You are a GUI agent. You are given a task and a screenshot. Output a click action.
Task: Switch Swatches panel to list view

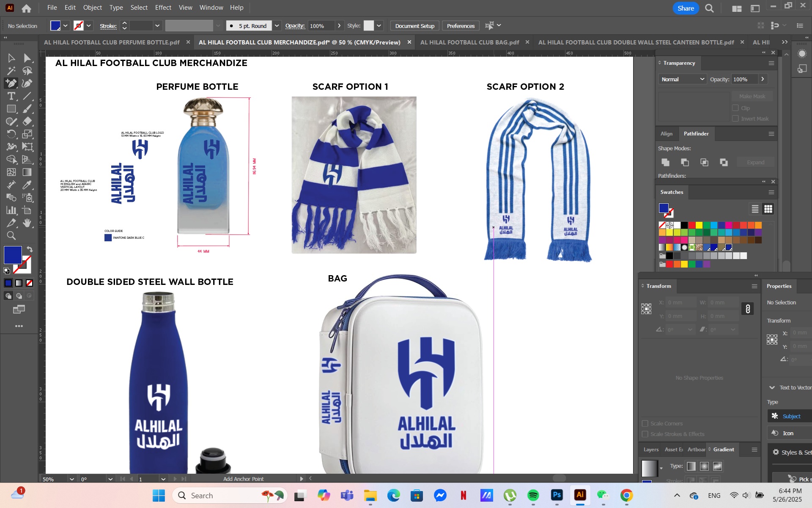coord(755,209)
